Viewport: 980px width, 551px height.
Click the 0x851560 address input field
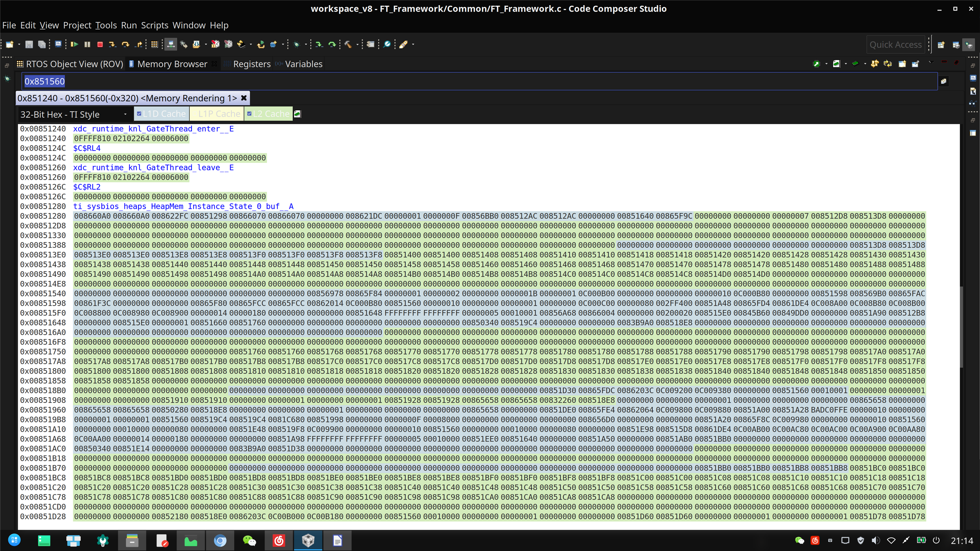pyautogui.click(x=479, y=81)
